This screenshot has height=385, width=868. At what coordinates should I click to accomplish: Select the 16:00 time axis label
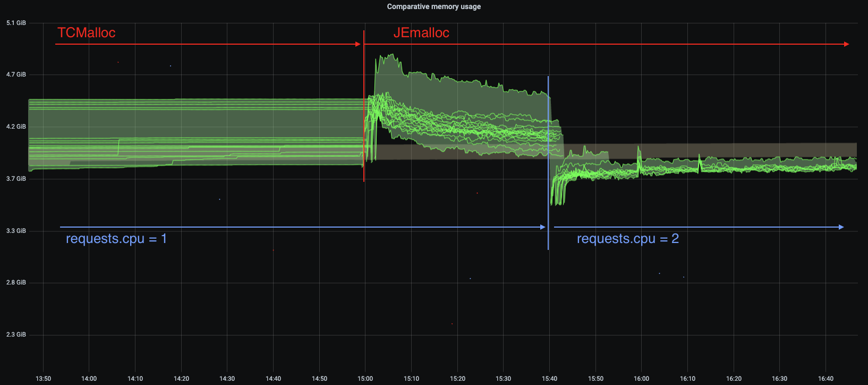pos(642,379)
